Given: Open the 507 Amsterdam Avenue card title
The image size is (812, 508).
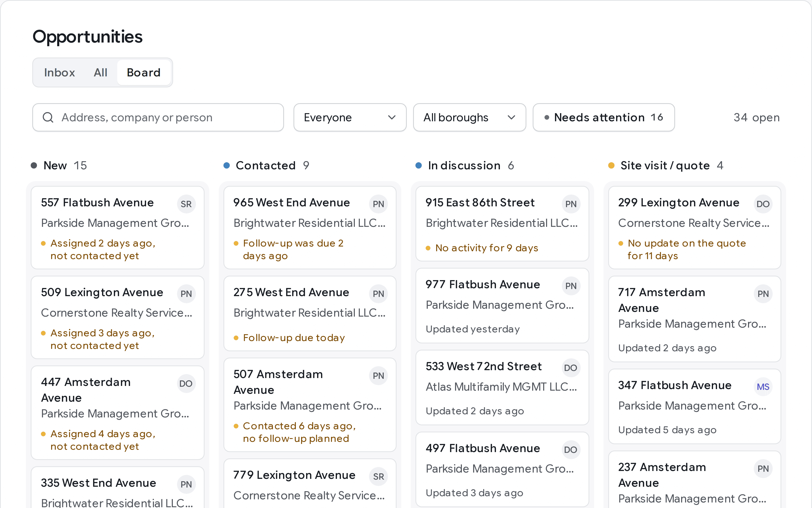Looking at the screenshot, I should [x=278, y=382].
